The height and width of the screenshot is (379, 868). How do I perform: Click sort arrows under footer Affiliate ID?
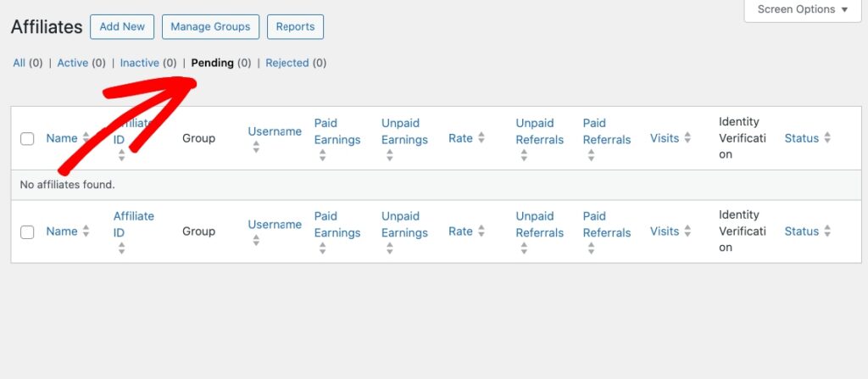pyautogui.click(x=122, y=248)
